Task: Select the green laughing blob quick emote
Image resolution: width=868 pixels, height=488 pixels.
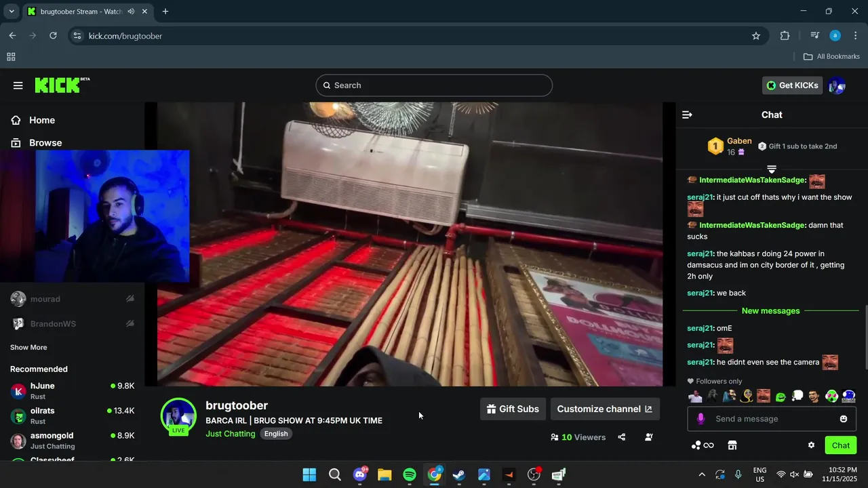Action: [x=781, y=396]
